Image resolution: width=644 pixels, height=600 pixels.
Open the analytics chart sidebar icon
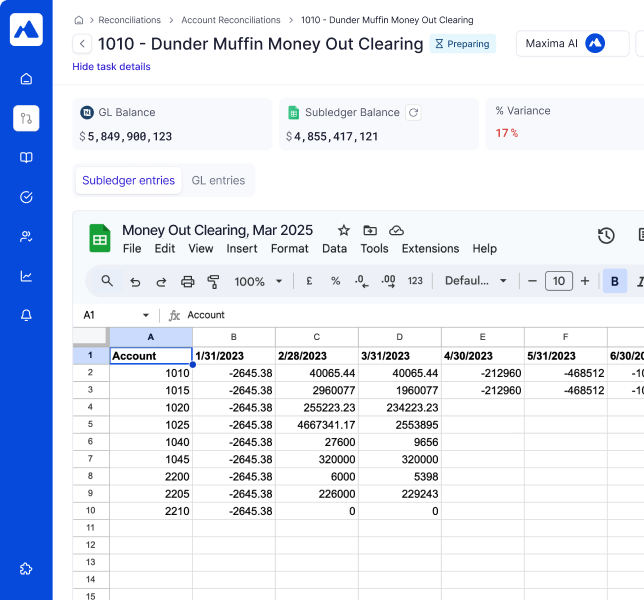pyautogui.click(x=26, y=276)
